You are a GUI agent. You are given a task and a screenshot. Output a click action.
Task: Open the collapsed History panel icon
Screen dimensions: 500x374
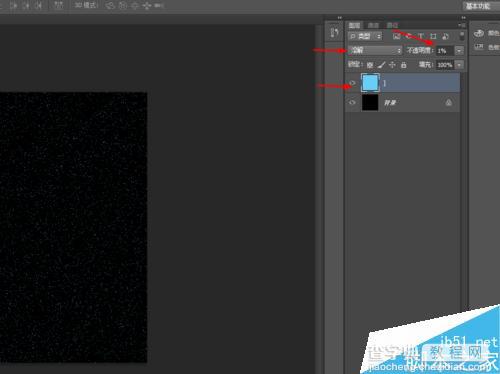coord(334,32)
